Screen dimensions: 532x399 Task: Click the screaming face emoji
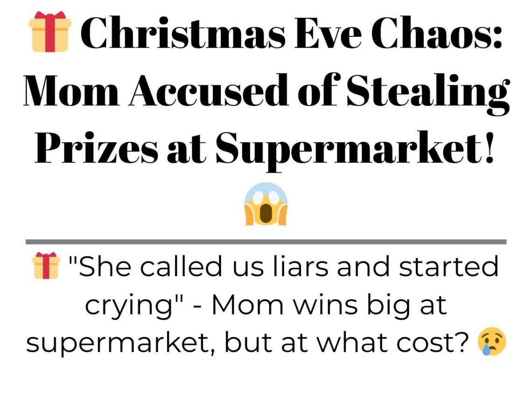pos(266,204)
